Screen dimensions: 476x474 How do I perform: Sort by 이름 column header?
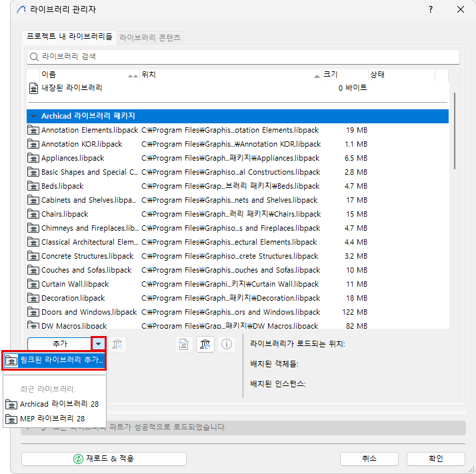[x=89, y=75]
